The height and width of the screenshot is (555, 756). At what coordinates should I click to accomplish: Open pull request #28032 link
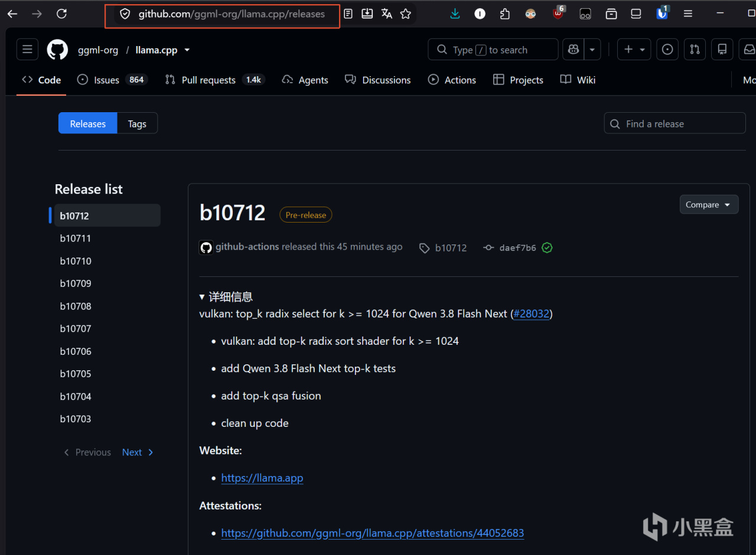click(x=532, y=314)
